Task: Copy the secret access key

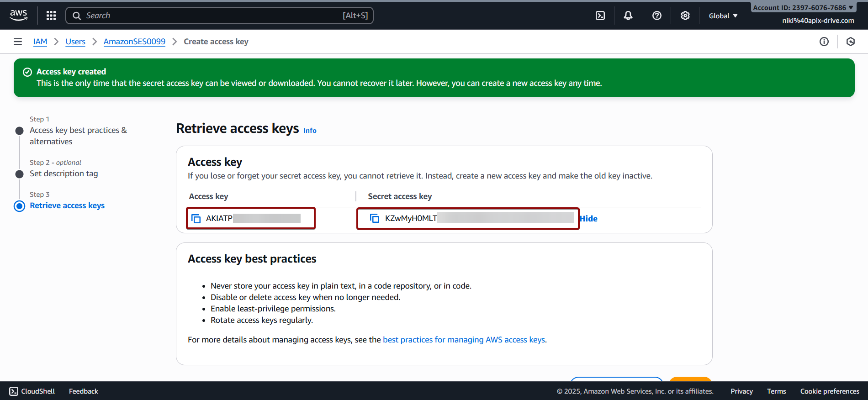Action: (x=375, y=219)
